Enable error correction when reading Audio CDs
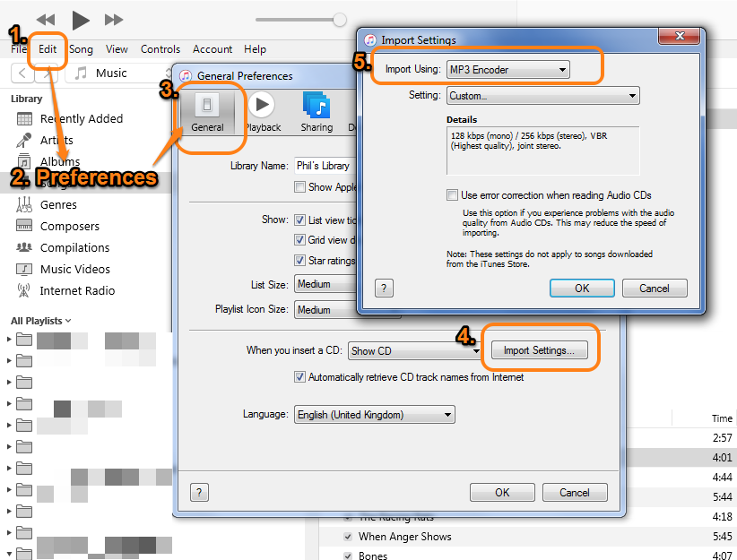Screen dimensions: 737x560 pyautogui.click(x=454, y=194)
